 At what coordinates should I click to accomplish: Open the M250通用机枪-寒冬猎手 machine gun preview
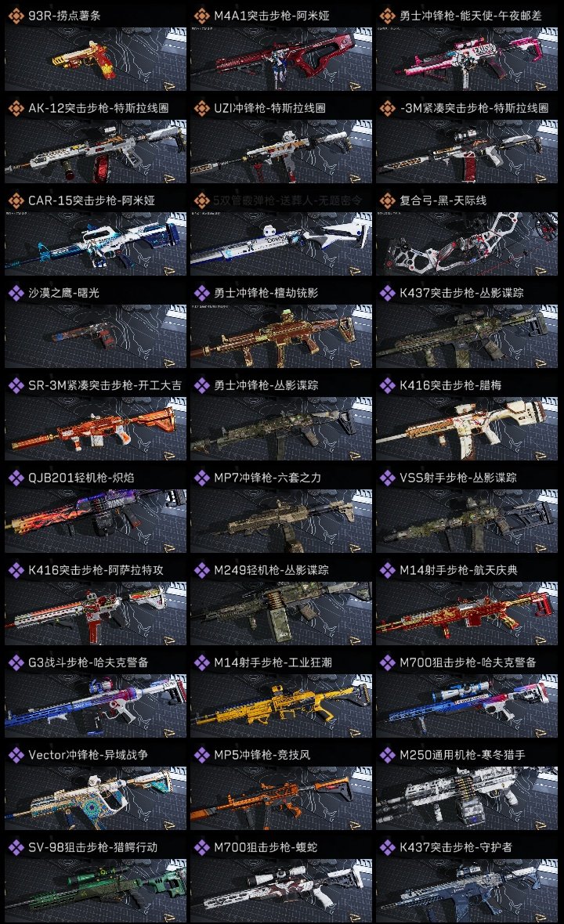click(467, 798)
